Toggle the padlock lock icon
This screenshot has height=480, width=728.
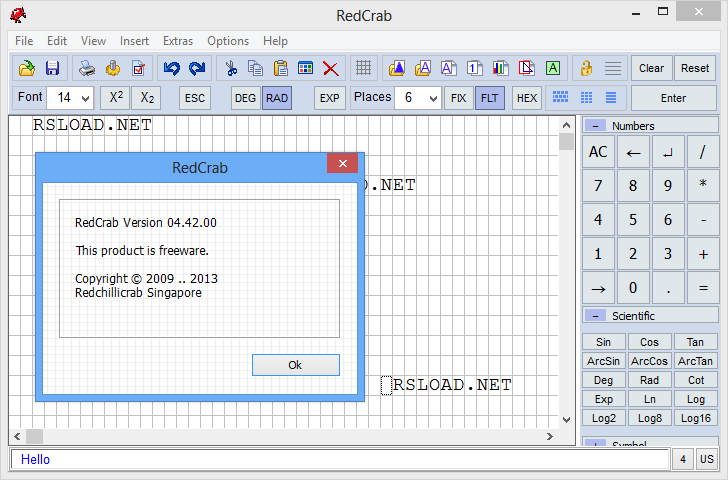click(x=586, y=68)
